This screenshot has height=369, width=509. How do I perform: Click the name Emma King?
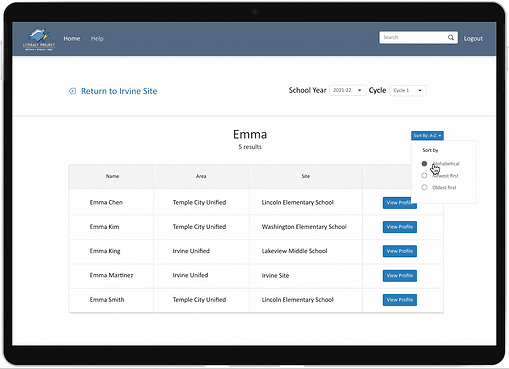[x=105, y=251]
